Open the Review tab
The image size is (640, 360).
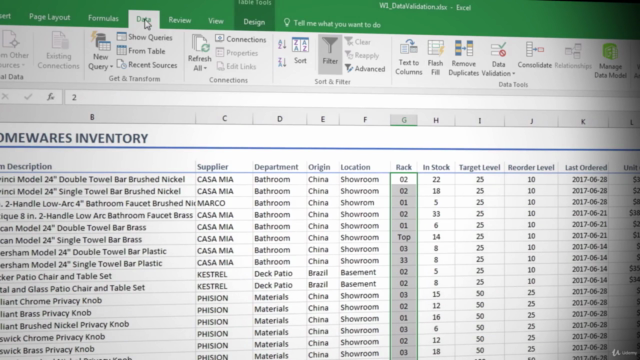coord(180,20)
